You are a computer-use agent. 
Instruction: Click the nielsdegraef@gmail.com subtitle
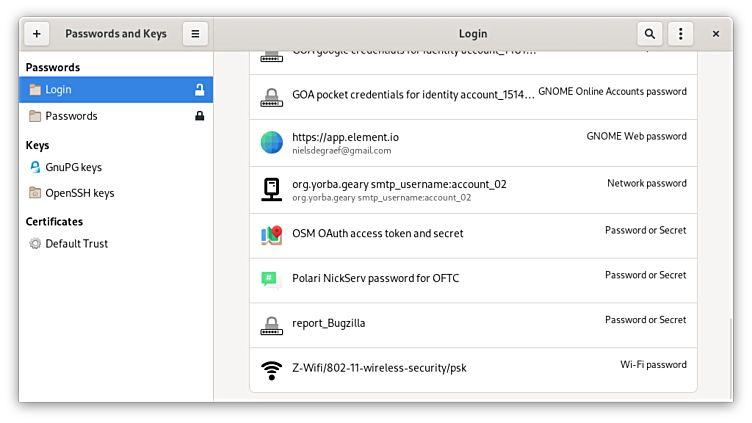pos(341,151)
